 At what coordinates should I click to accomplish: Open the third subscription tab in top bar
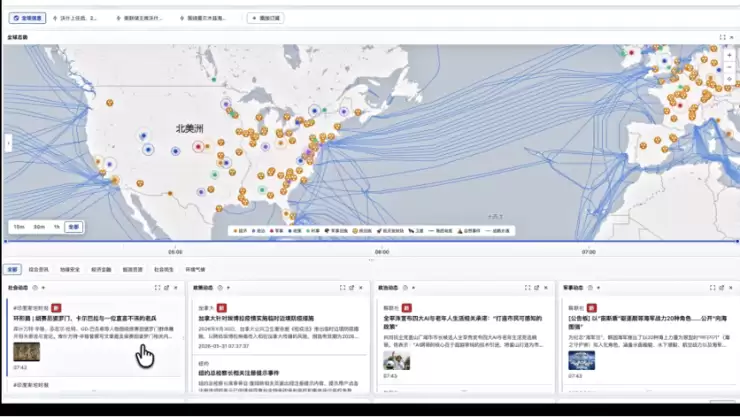pyautogui.click(x=203, y=18)
